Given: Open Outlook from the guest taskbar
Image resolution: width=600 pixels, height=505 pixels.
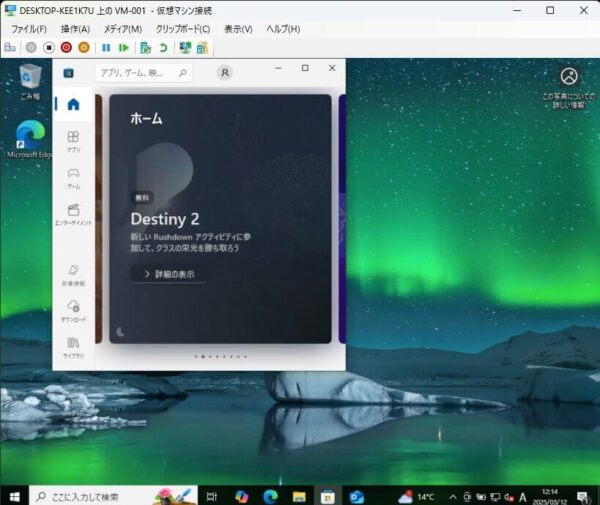Looking at the screenshot, I should click(x=357, y=497).
